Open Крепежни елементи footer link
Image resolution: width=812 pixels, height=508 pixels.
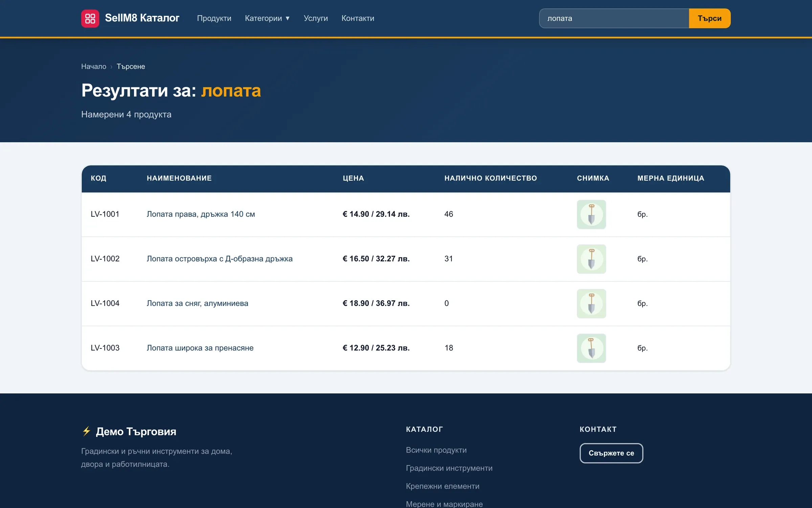pos(443,486)
